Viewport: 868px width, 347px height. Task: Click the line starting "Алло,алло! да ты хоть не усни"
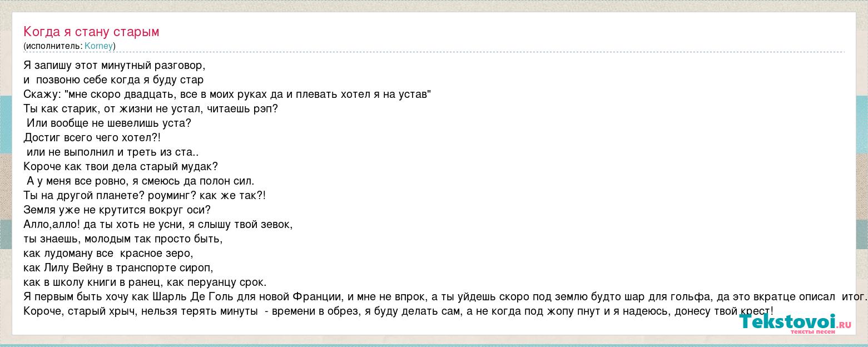click(158, 224)
